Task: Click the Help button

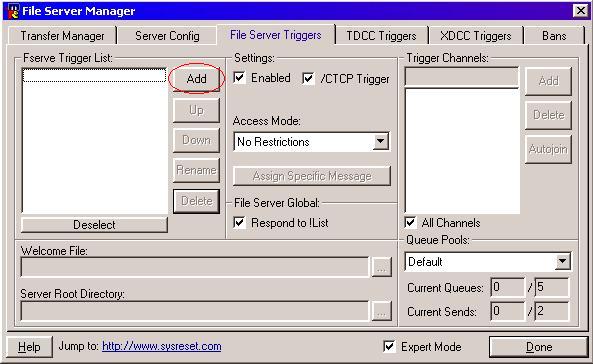Action: [x=29, y=347]
